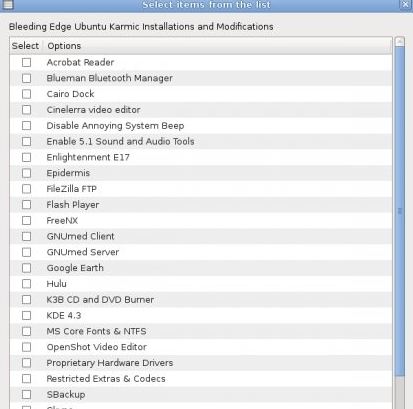Check the Epidermis checkbox
The width and height of the screenshot is (413, 409).
point(26,173)
